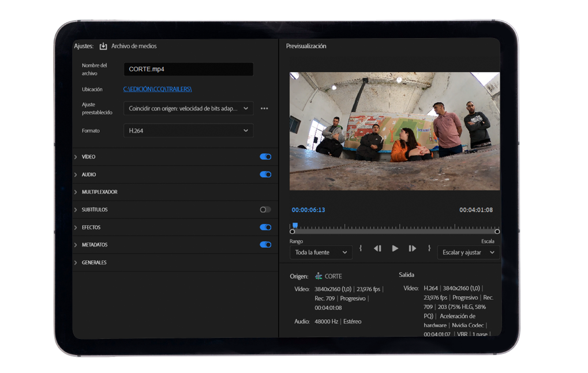
Task: Turn off the AUDIO export toggle
Action: (x=265, y=174)
